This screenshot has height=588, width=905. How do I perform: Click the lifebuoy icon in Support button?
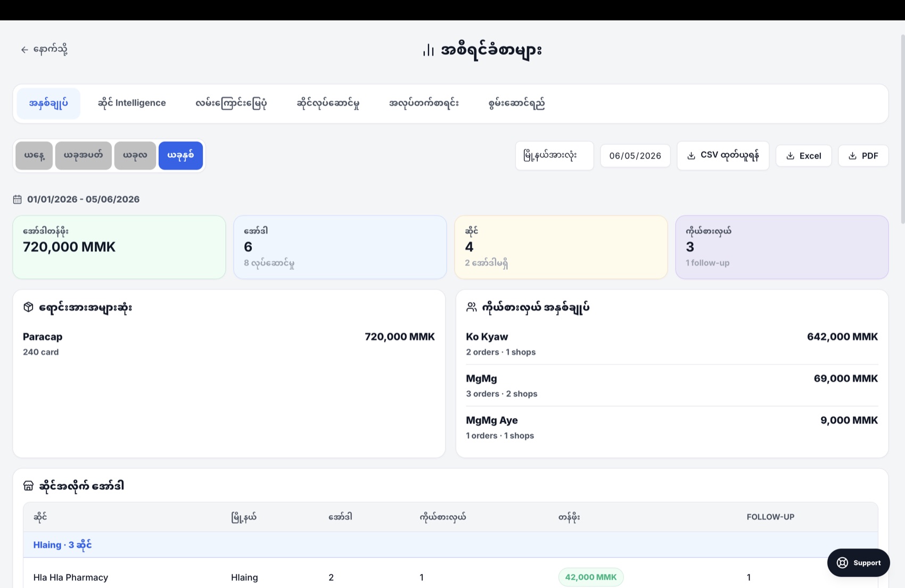click(x=842, y=563)
